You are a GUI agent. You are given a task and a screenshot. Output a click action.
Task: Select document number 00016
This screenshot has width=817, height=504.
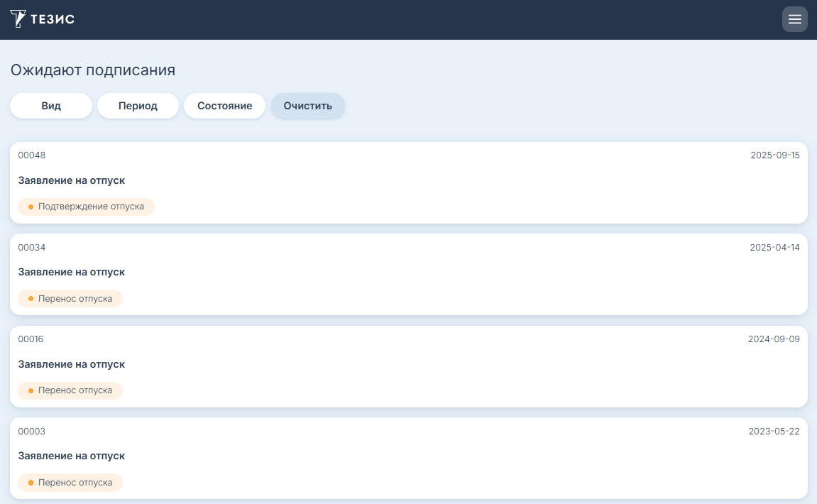coord(31,339)
